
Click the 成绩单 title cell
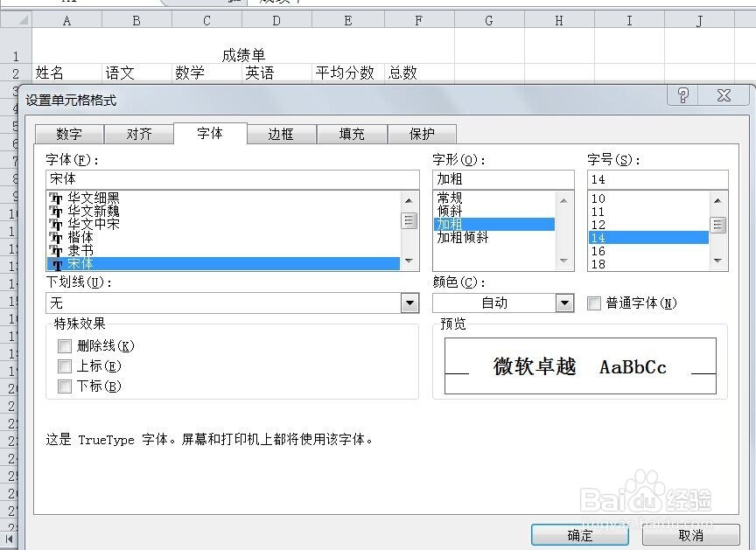point(243,46)
